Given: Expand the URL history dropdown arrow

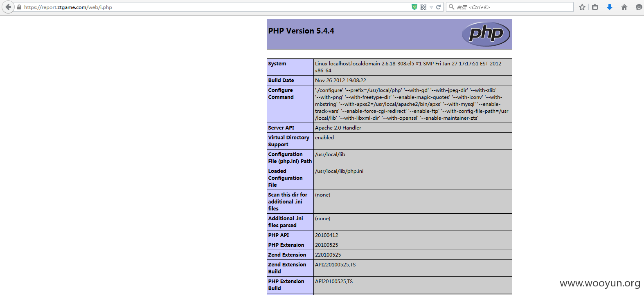Looking at the screenshot, I should (x=431, y=7).
